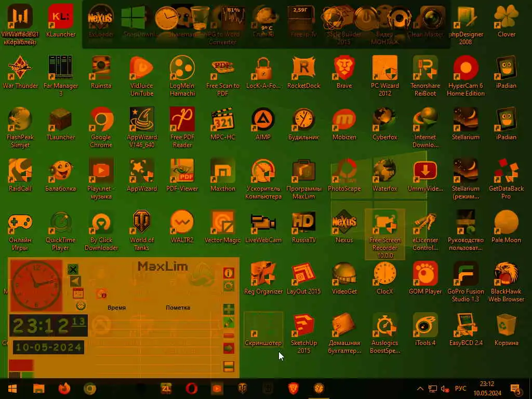Add a new MaxLim alarm entry with plus
The height and width of the screenshot is (399, 532).
click(229, 309)
